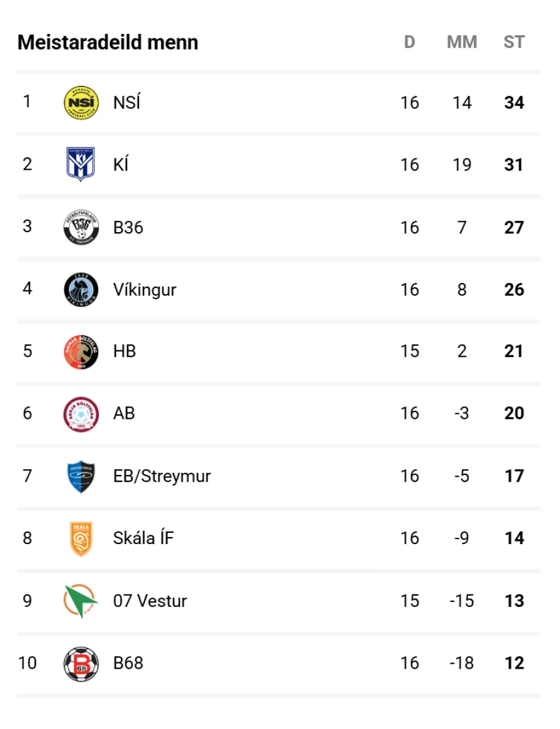Viewport: 560px width, 729px height.
Task: Sort by the ST points column header
Action: point(514,42)
